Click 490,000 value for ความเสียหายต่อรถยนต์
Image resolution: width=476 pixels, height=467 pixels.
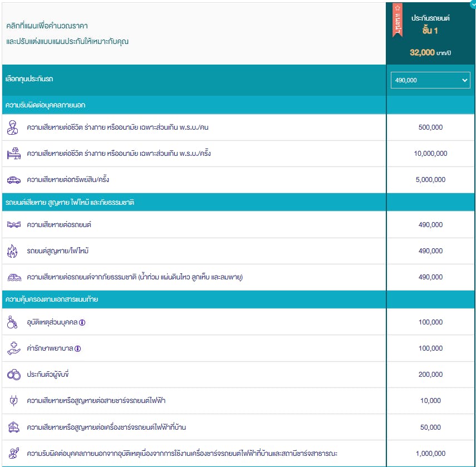(x=430, y=225)
